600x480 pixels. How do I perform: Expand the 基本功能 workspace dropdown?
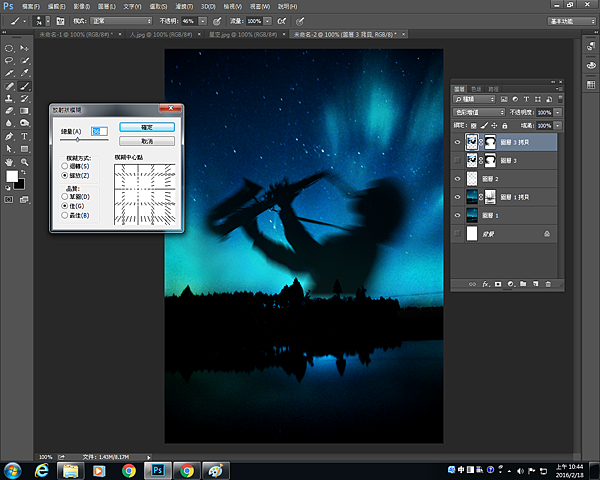(x=568, y=20)
